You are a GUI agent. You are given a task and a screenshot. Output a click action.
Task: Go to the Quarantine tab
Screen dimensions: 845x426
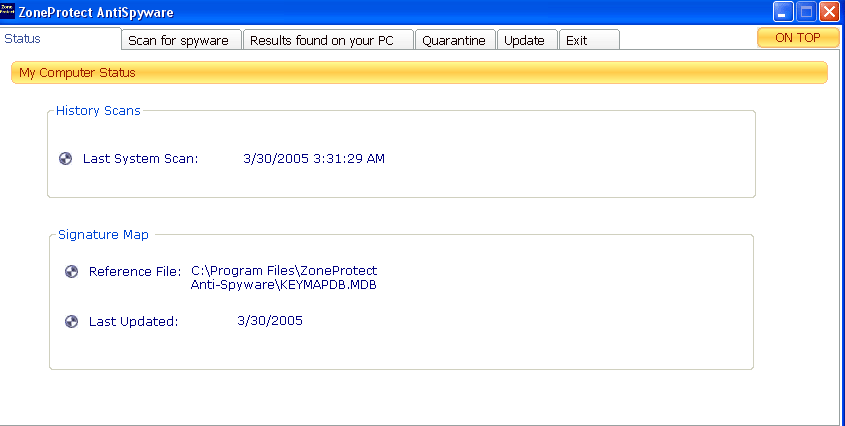455,40
